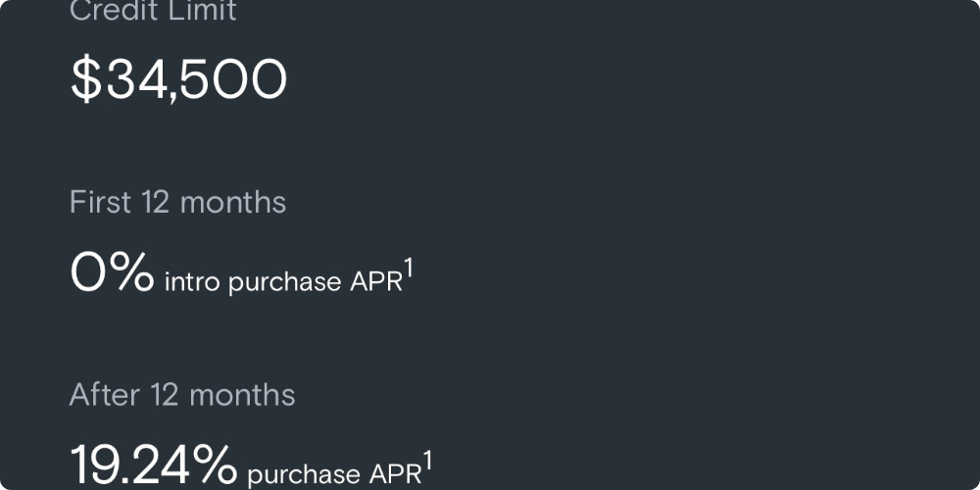Screen dimensions: 980x490
Task: Open footnote 1 after intro purchase APR
Action: click(x=409, y=268)
